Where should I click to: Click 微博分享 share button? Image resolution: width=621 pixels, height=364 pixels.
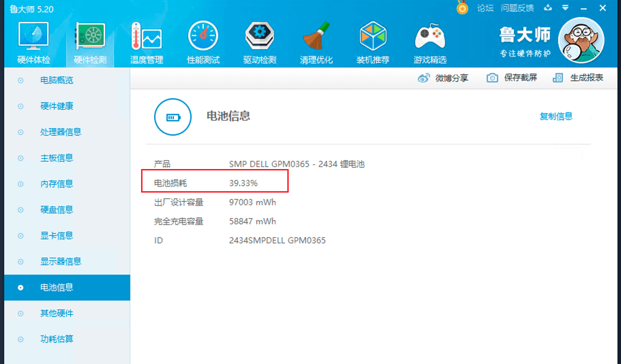(x=443, y=78)
